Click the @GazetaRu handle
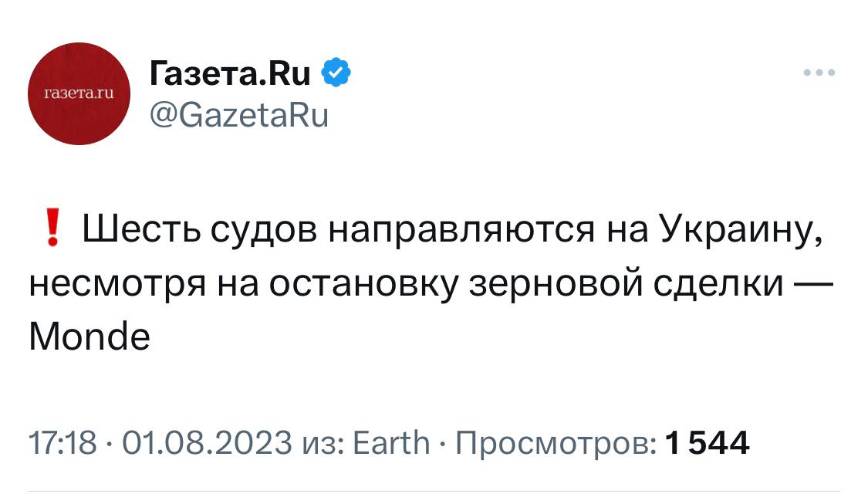Screen dimensions: 868x494 click(x=238, y=115)
